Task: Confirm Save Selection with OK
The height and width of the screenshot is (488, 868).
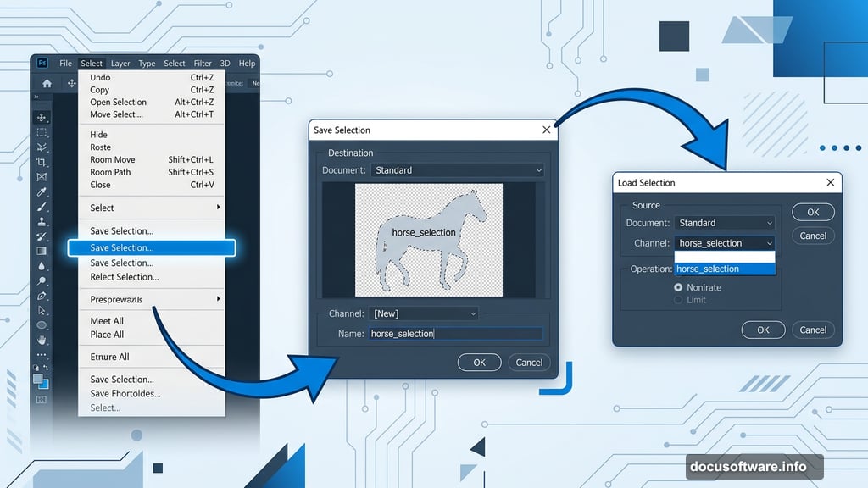Action: [479, 362]
